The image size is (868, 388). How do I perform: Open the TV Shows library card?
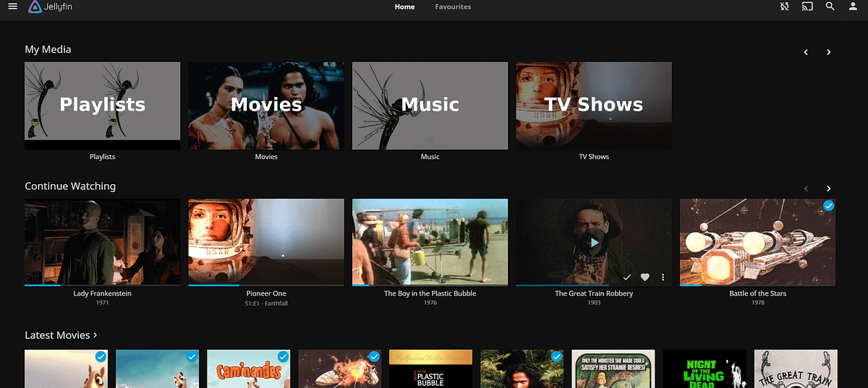pyautogui.click(x=594, y=105)
